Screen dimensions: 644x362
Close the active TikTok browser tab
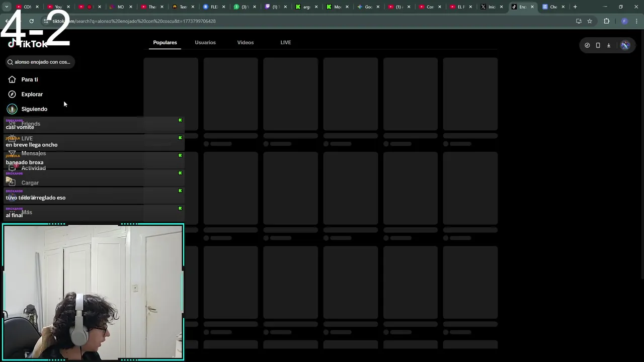pyautogui.click(x=532, y=7)
